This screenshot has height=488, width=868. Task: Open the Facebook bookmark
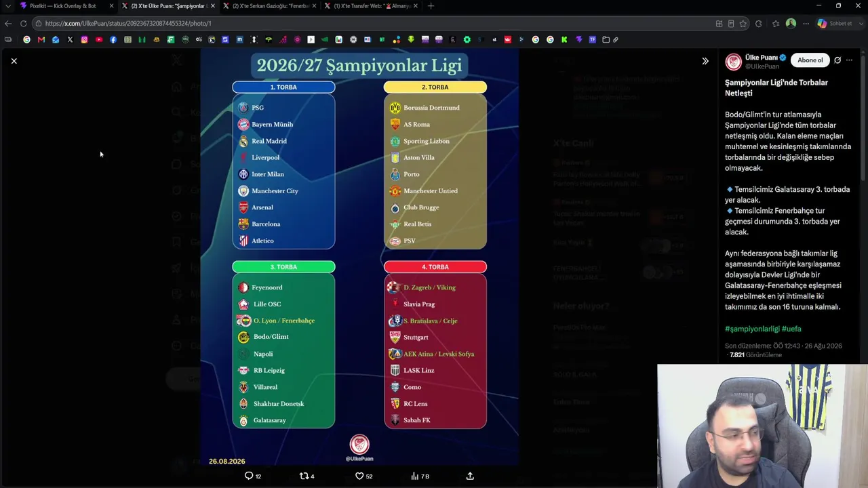[113, 39]
